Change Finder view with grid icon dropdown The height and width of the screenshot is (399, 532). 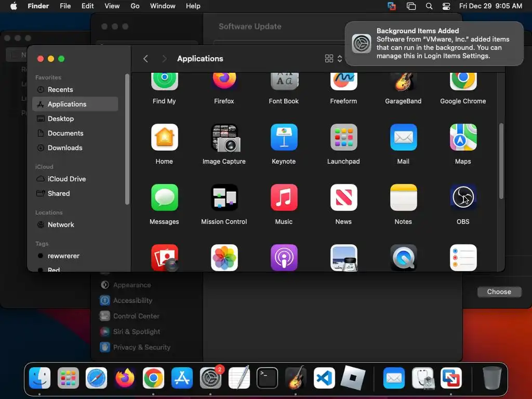coord(333,59)
